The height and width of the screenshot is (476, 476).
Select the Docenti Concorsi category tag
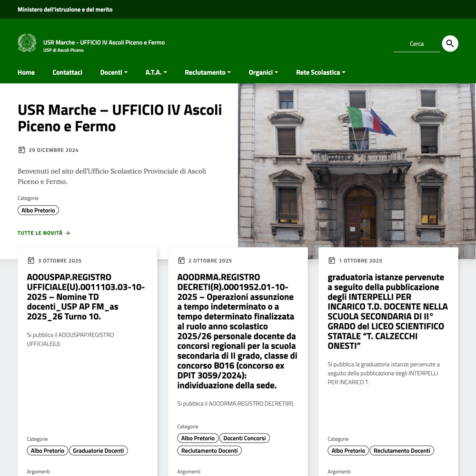244,438
